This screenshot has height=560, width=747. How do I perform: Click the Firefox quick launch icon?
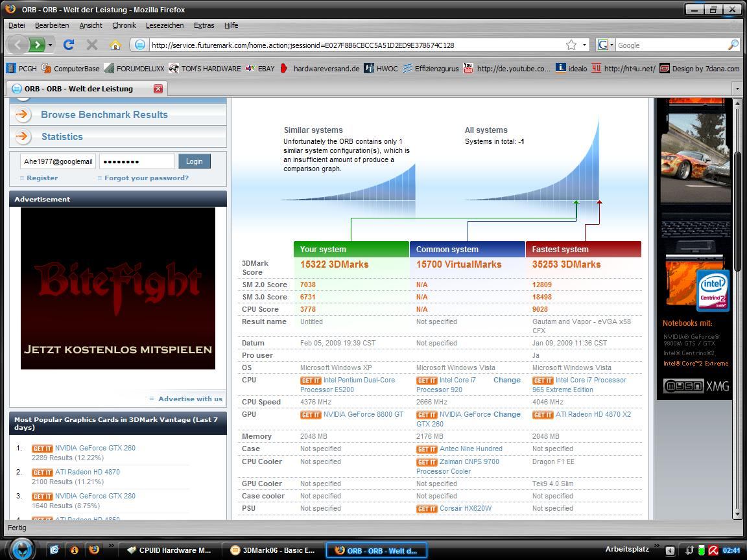click(x=94, y=550)
